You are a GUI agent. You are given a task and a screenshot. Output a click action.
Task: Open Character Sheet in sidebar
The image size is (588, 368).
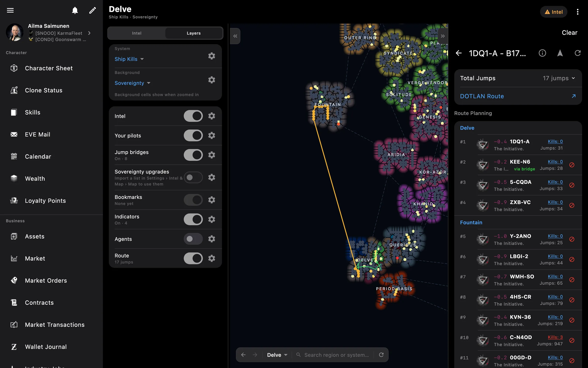(51, 68)
